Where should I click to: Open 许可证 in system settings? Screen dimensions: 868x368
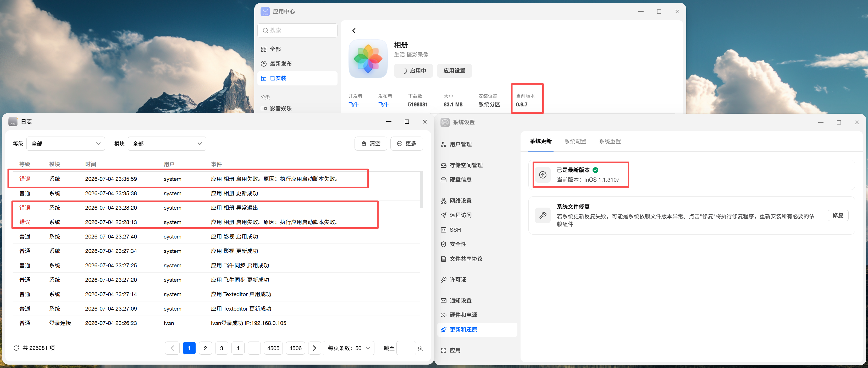(477, 280)
